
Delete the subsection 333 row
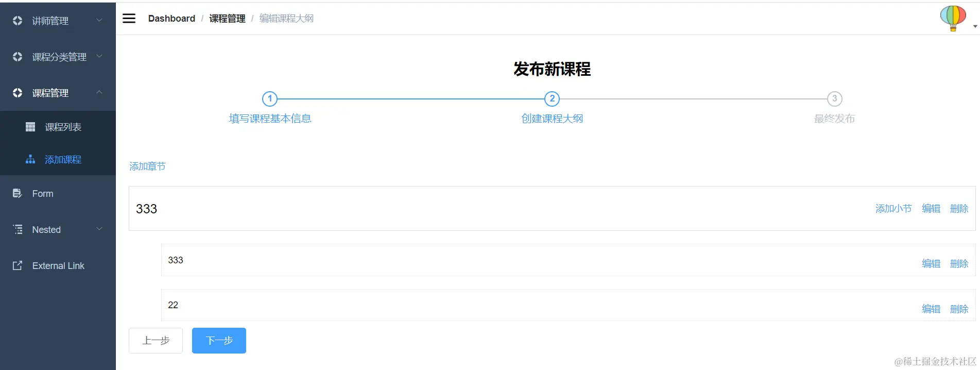tap(959, 264)
